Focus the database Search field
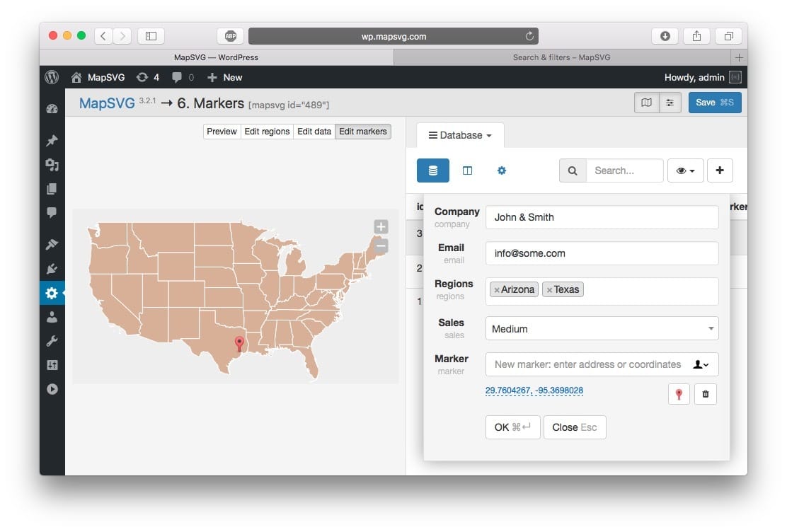Viewport: 787px width, 532px height. coord(625,170)
